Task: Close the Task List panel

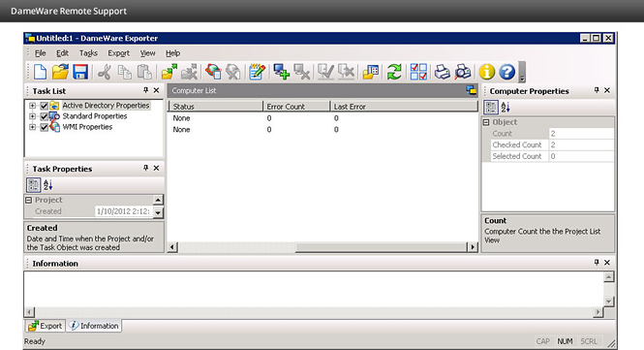Action: (157, 90)
